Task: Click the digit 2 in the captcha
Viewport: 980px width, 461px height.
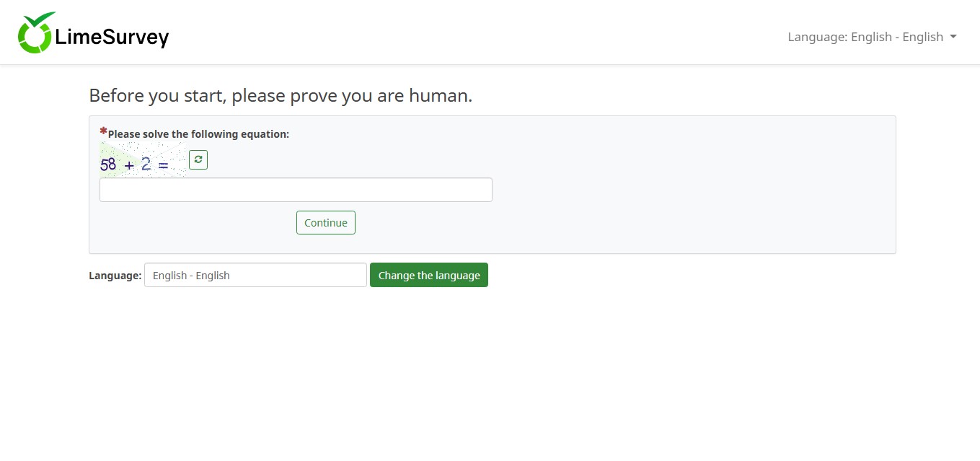Action: pyautogui.click(x=146, y=164)
